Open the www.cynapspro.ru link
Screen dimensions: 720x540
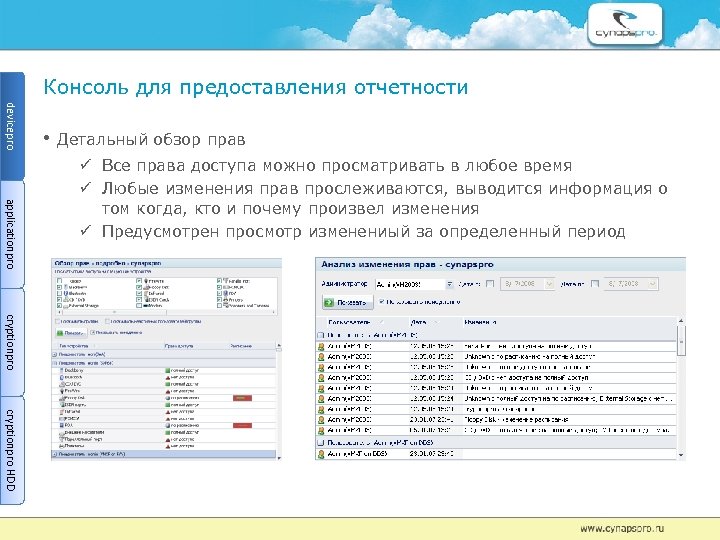[x=622, y=529]
